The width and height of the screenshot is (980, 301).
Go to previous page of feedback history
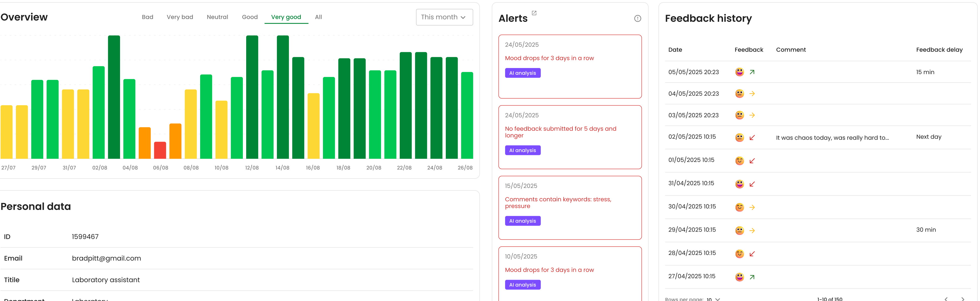tap(946, 299)
